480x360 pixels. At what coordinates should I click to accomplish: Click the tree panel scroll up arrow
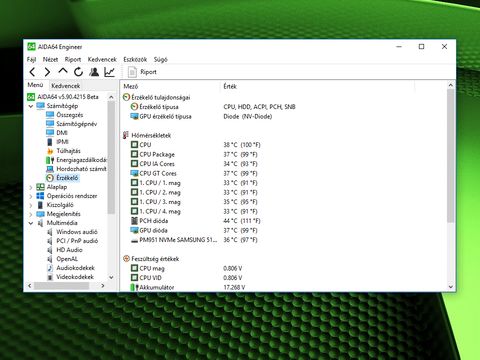point(111,97)
